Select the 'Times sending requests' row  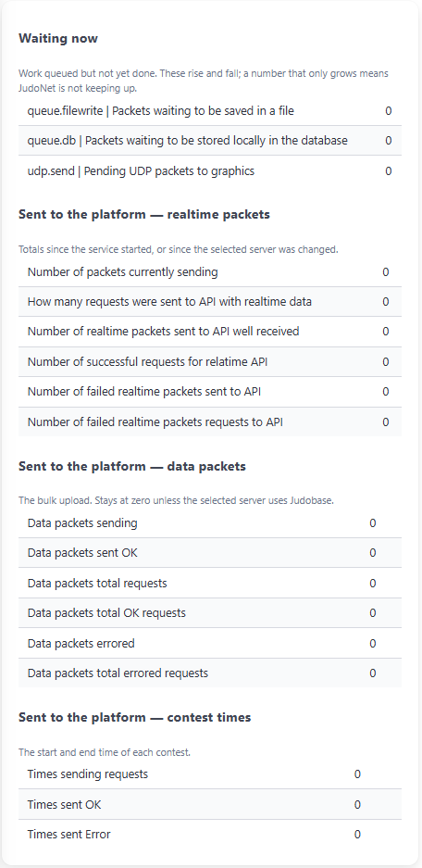pyautogui.click(x=210, y=774)
